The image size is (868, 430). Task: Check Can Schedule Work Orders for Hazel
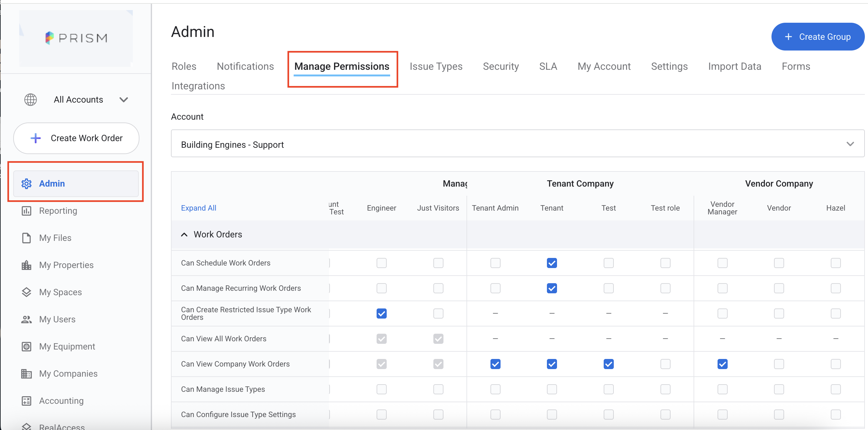point(836,263)
